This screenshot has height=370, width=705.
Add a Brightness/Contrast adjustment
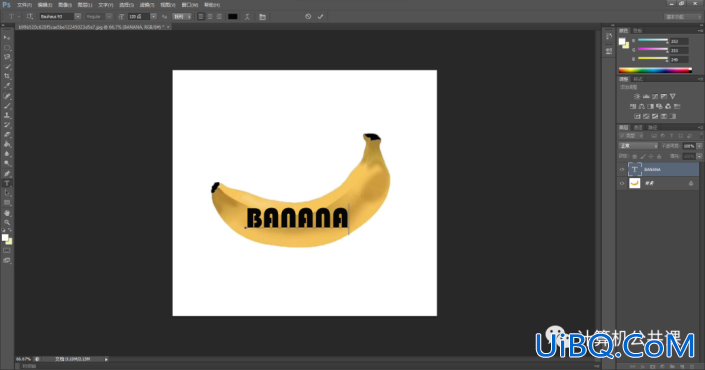(x=637, y=96)
